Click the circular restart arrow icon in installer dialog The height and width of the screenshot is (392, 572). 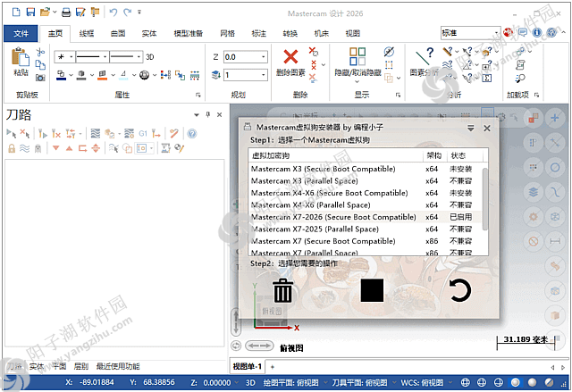pos(459,290)
